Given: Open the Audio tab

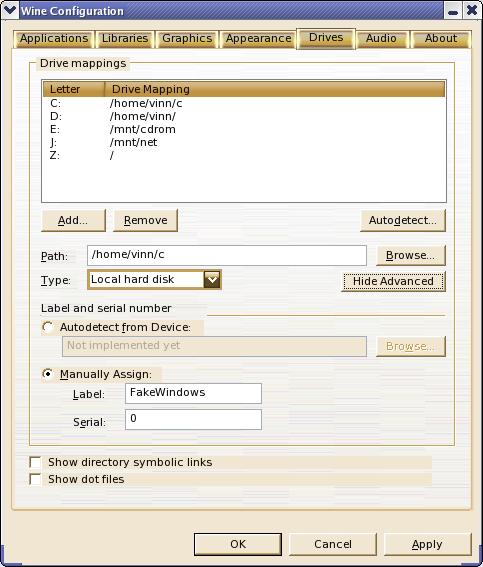Looking at the screenshot, I should tap(381, 39).
